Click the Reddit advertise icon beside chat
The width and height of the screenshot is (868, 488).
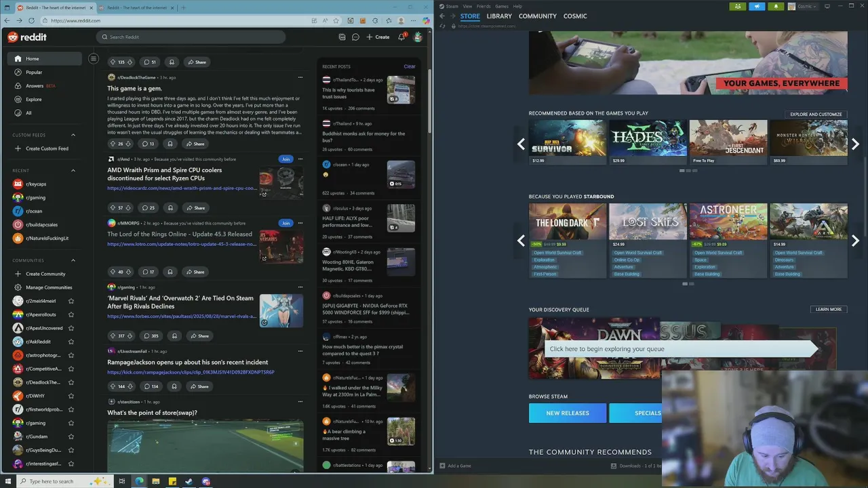342,37
